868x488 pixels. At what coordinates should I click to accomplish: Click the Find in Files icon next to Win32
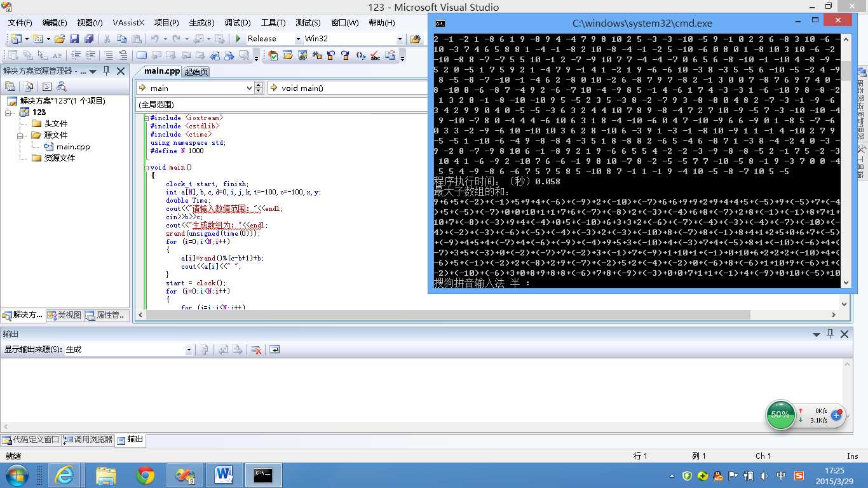(416, 39)
